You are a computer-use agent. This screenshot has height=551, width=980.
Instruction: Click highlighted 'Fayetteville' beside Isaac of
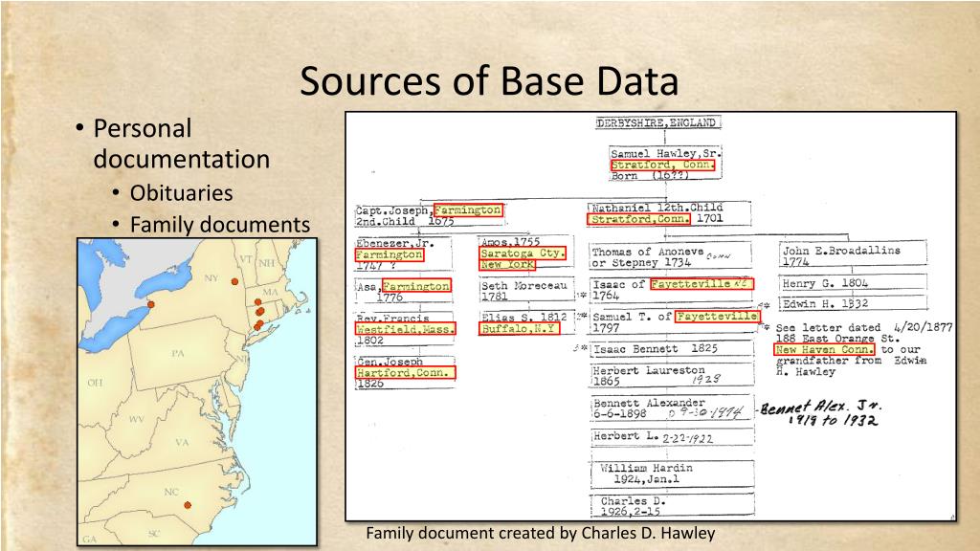(x=702, y=283)
